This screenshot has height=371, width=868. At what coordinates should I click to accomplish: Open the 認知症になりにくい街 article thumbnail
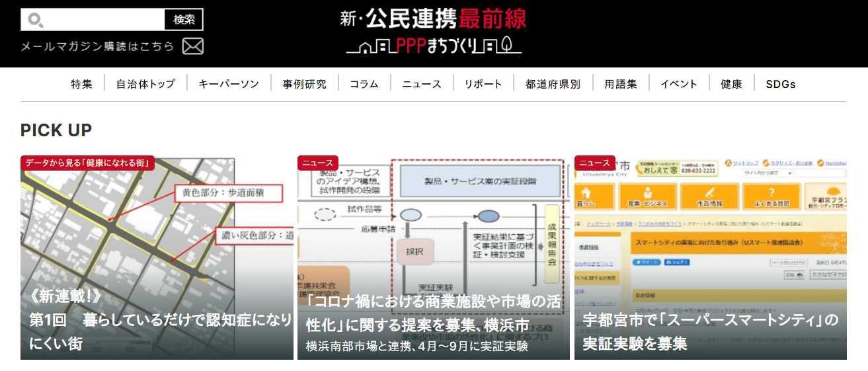click(157, 258)
